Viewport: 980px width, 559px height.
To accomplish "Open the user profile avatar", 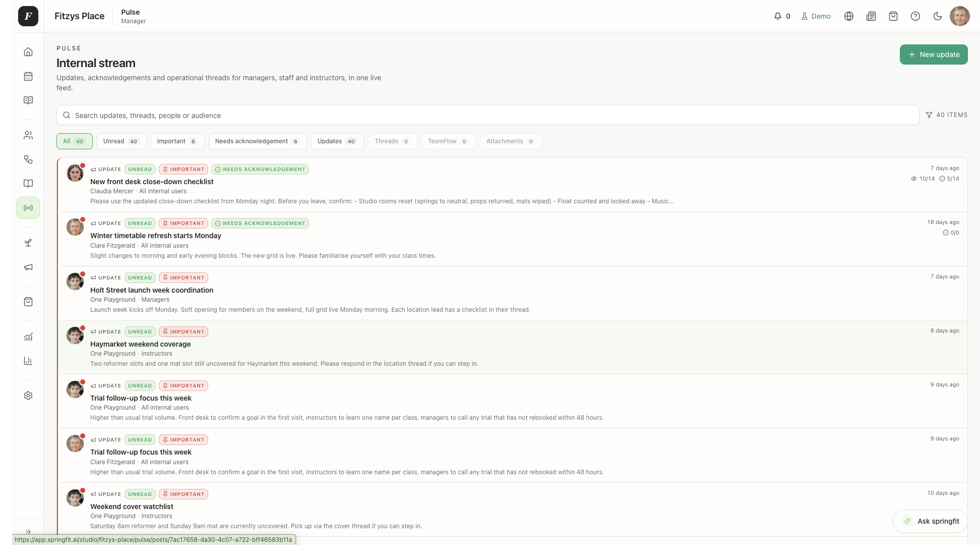I will click(960, 16).
